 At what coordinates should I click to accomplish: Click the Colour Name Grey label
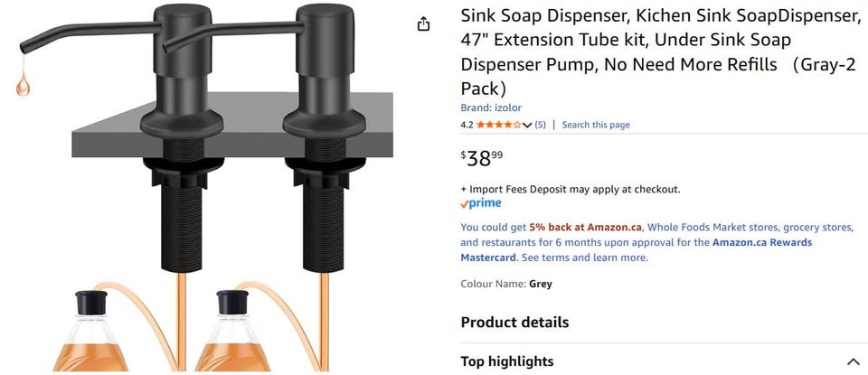point(506,285)
